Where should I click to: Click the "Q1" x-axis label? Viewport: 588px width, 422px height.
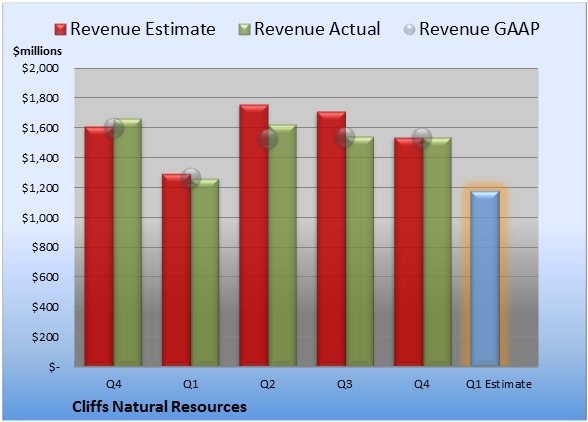click(x=190, y=384)
